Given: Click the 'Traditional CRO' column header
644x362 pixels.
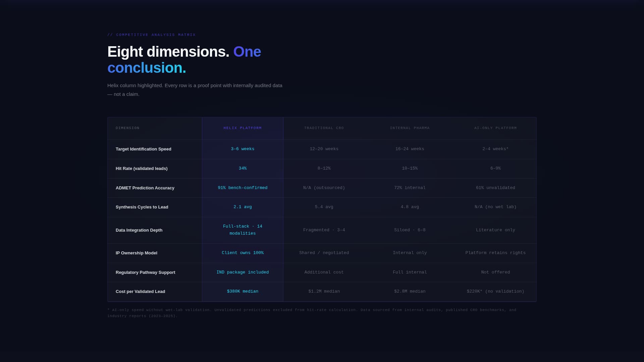Looking at the screenshot, I should [x=324, y=128].
